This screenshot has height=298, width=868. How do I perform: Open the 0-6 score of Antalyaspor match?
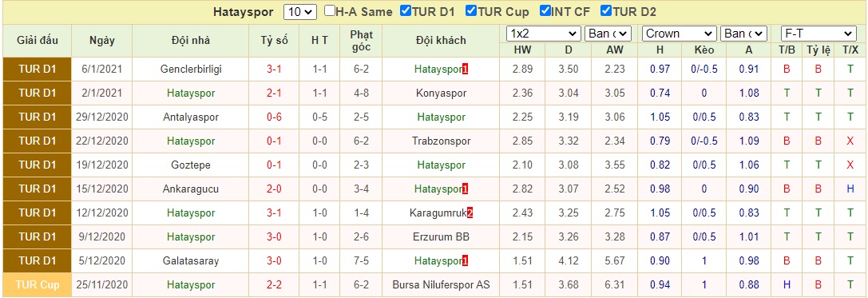click(x=275, y=117)
